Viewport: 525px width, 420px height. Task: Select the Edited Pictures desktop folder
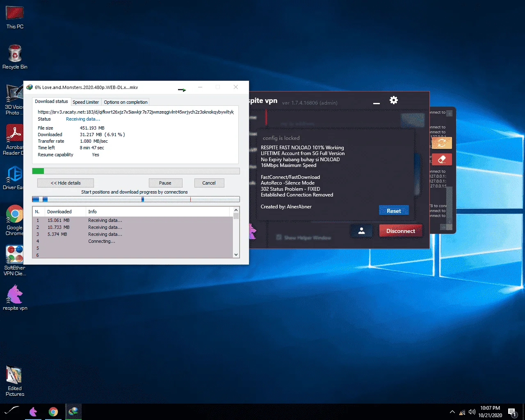click(15, 381)
